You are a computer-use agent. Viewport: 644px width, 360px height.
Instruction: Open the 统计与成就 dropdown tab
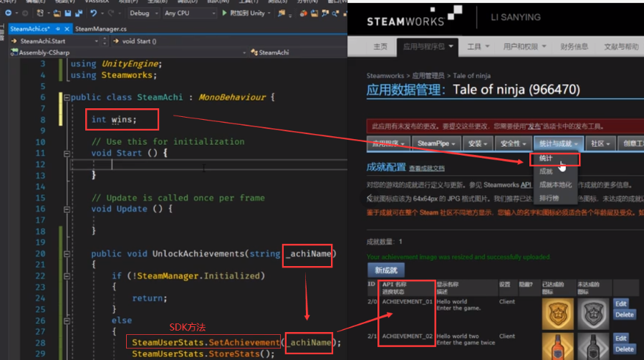click(x=559, y=143)
